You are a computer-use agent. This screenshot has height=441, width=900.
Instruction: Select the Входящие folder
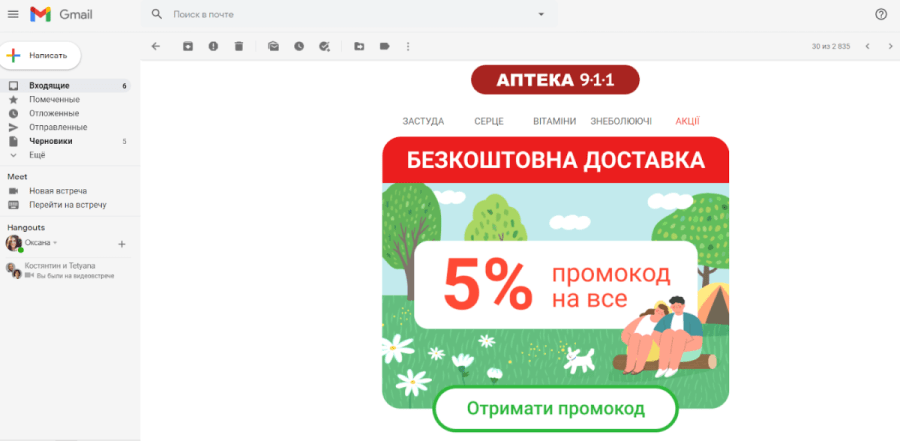click(x=49, y=86)
